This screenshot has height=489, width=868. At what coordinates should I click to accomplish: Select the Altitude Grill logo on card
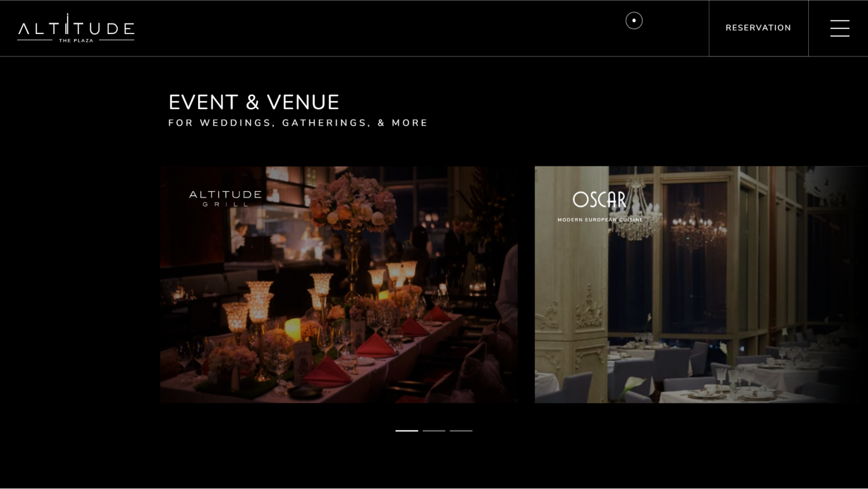pos(225,198)
